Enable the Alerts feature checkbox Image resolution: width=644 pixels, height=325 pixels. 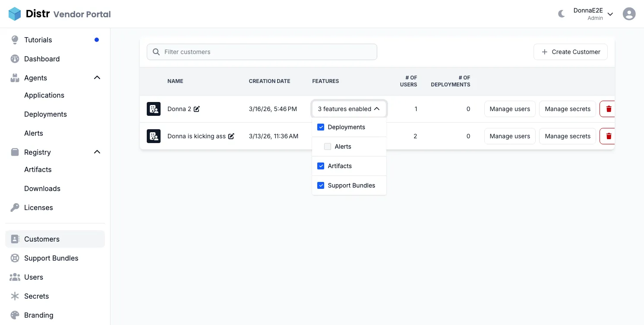click(x=327, y=146)
